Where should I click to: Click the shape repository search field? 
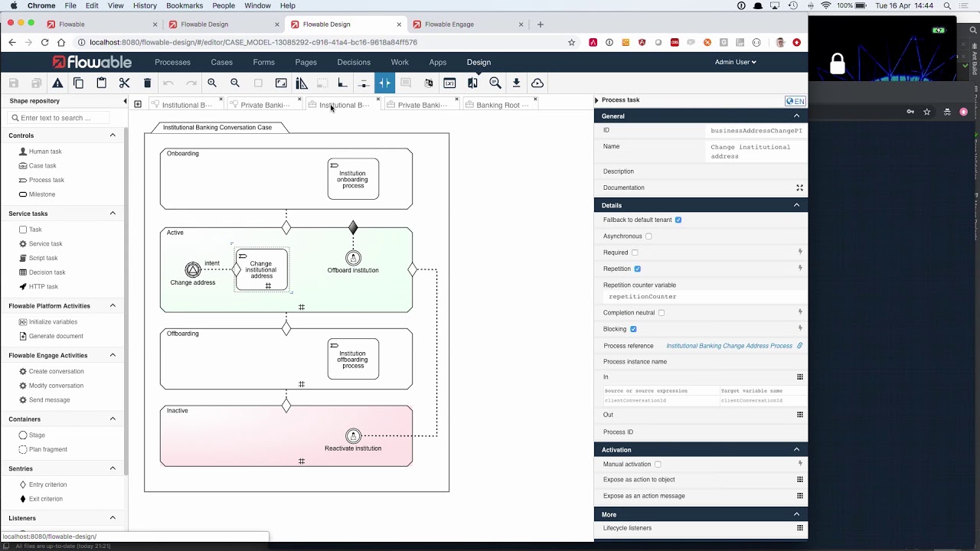click(58, 118)
